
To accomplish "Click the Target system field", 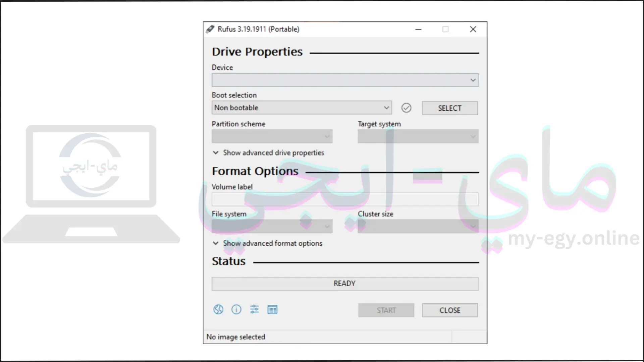I will point(418,136).
